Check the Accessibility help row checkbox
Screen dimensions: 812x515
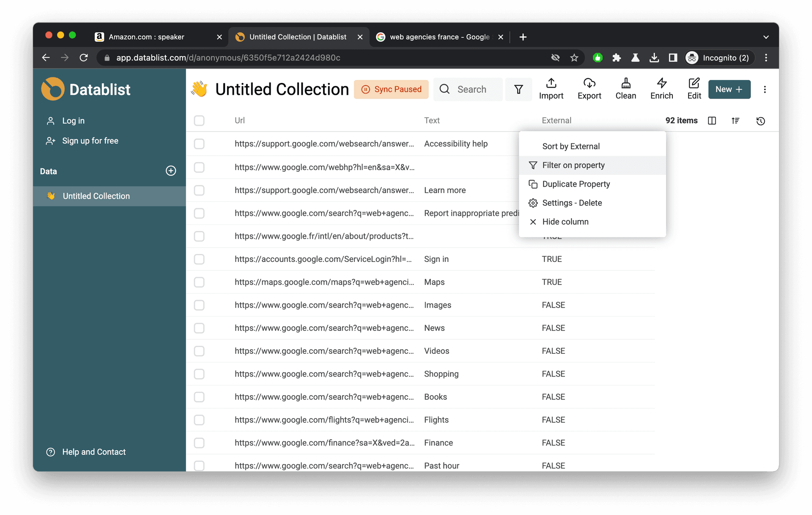pyautogui.click(x=199, y=144)
